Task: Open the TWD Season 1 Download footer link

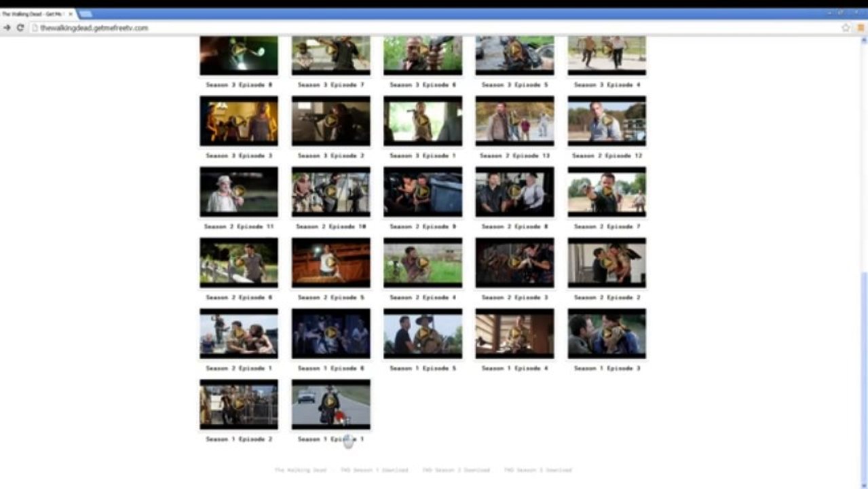Action: click(x=375, y=470)
